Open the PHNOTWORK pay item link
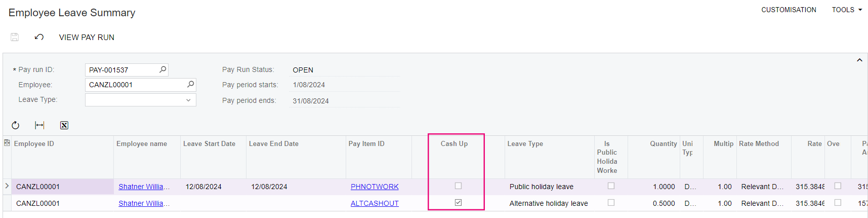The image size is (868, 218). click(x=375, y=187)
